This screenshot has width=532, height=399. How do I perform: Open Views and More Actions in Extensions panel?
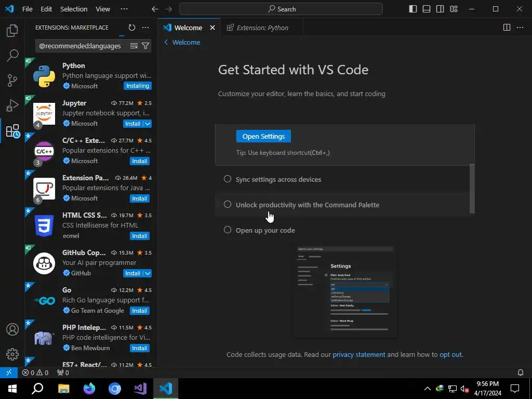pyautogui.click(x=145, y=28)
